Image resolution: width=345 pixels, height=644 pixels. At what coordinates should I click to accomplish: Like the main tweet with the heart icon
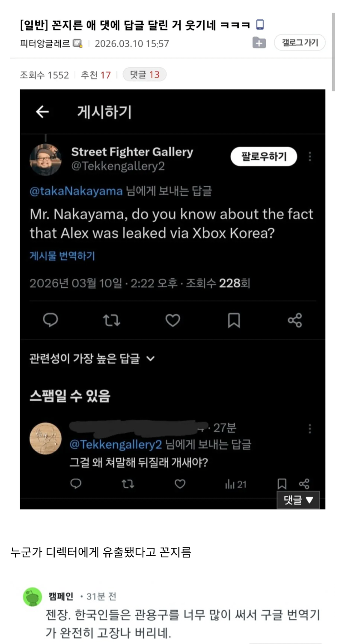pos(172,320)
